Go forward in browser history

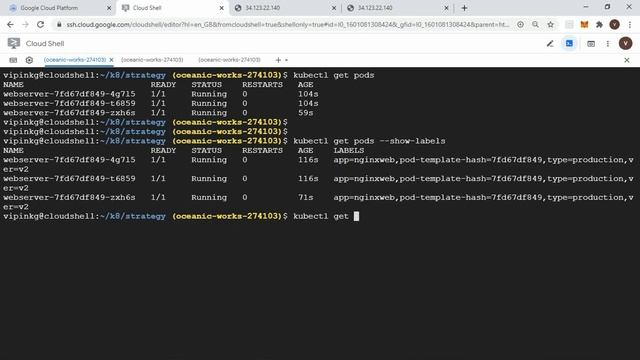point(25,24)
